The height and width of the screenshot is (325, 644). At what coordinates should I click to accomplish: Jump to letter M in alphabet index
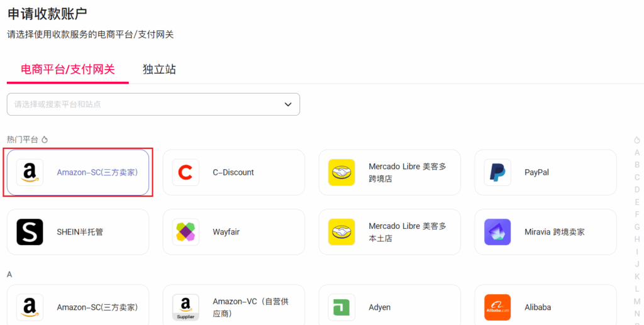click(637, 302)
